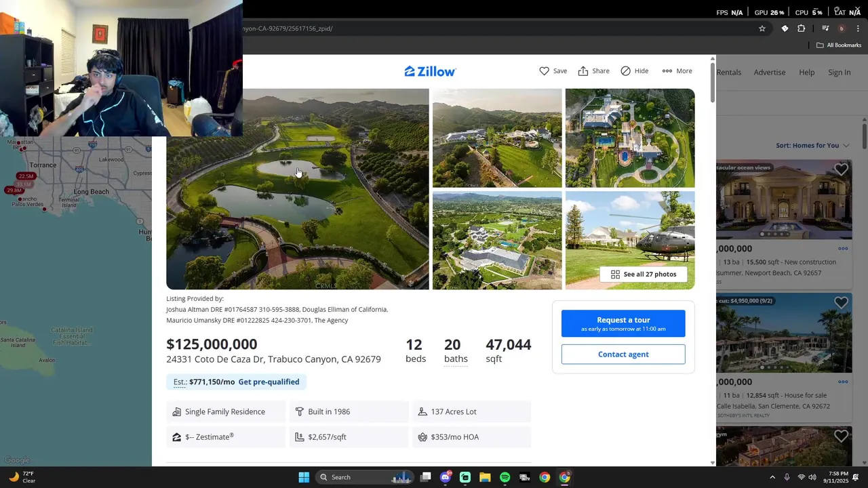
Task: Favorite the Newport Beach listing heart
Action: point(841,169)
